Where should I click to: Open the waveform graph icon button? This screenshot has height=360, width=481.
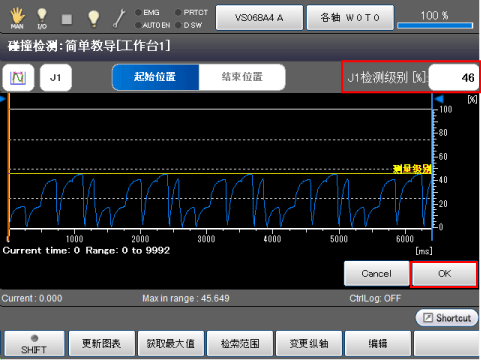(18, 78)
